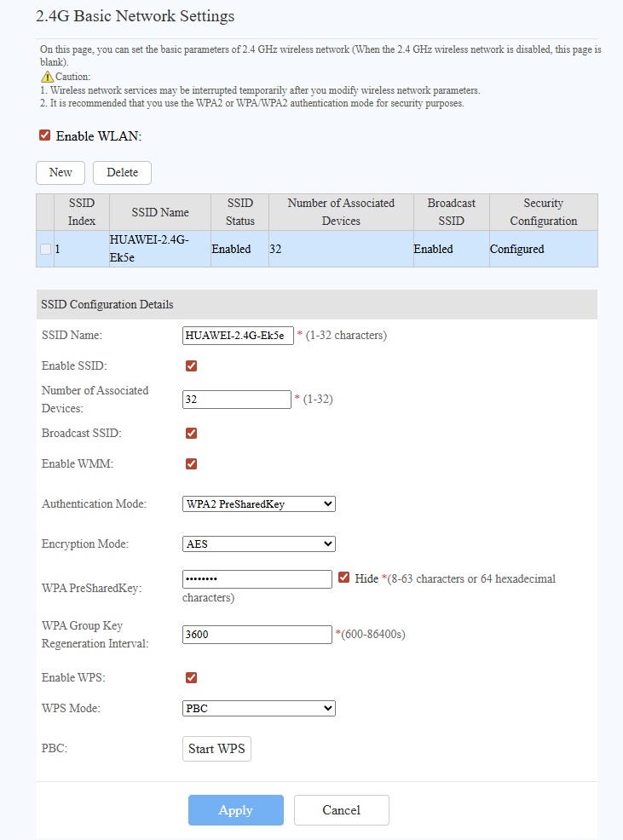Cancel the configuration changes

341,810
